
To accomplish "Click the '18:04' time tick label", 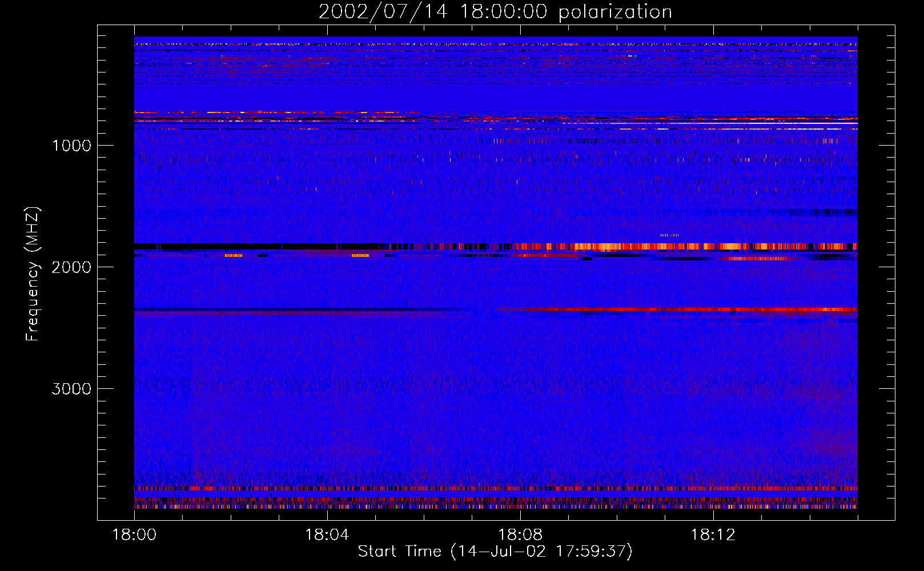I will click(327, 535).
